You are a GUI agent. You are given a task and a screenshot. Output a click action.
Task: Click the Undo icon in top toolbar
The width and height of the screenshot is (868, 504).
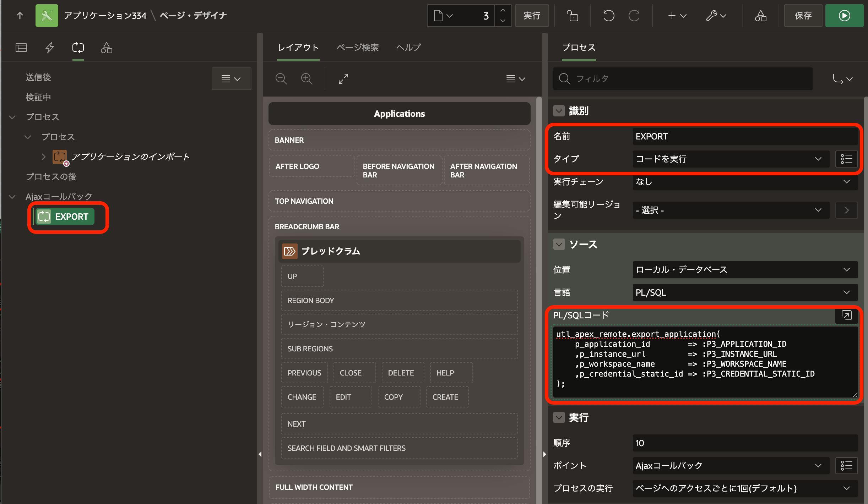tap(608, 16)
